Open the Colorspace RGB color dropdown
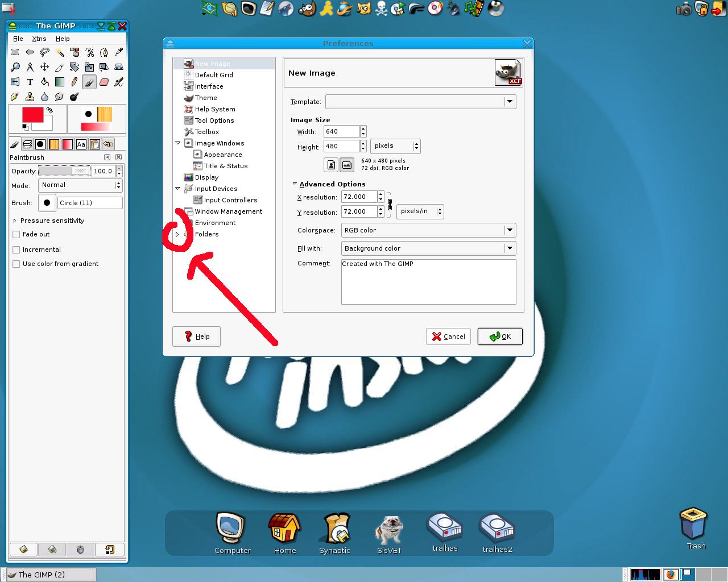 coord(428,230)
